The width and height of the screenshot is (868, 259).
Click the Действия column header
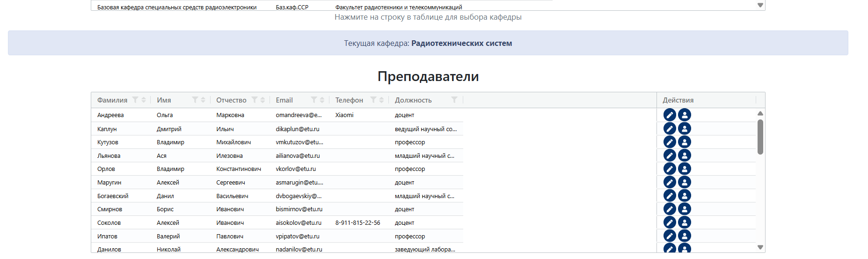click(x=678, y=100)
